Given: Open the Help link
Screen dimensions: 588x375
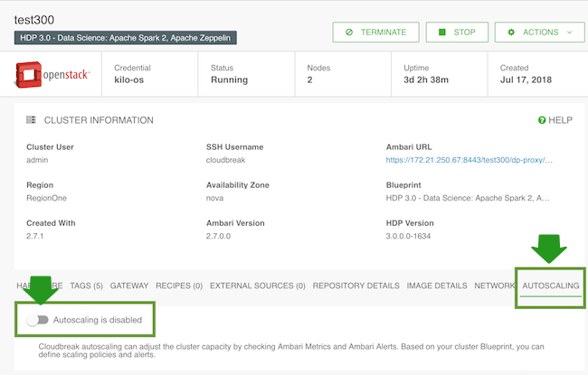Looking at the screenshot, I should tap(555, 120).
